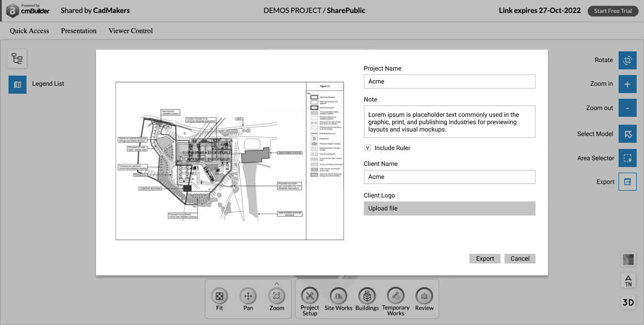The height and width of the screenshot is (325, 644).
Task: Cancel the export dialog
Action: tap(519, 258)
